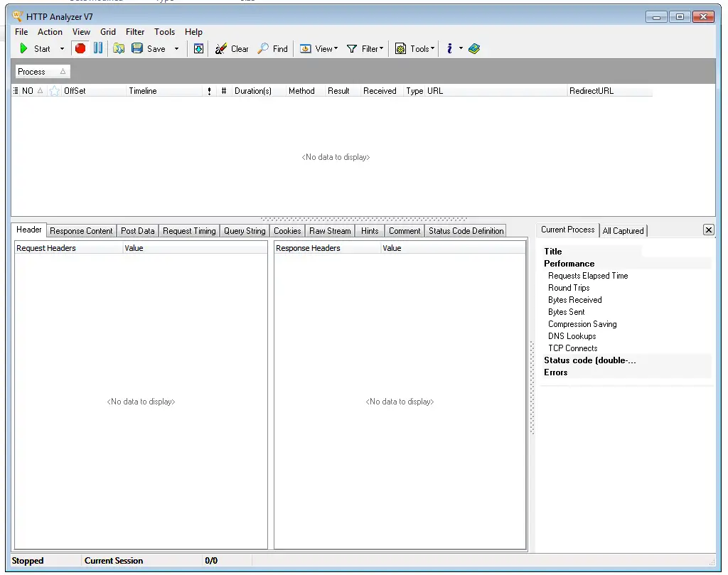Click the blue Pause capture icon
This screenshot has height=575, width=728.
click(97, 48)
